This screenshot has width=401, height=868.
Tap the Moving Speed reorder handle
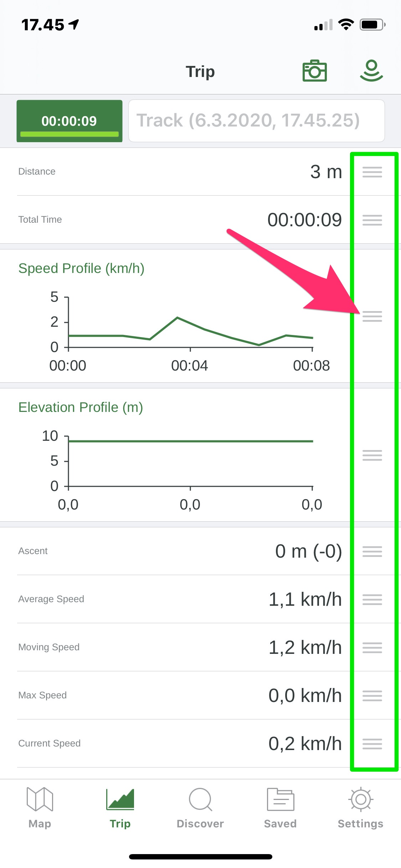pyautogui.click(x=372, y=647)
